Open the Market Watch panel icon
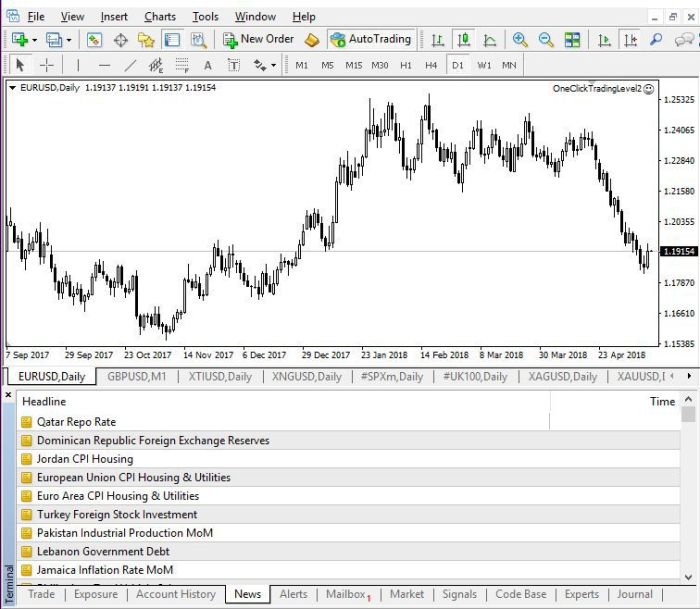 (x=94, y=40)
